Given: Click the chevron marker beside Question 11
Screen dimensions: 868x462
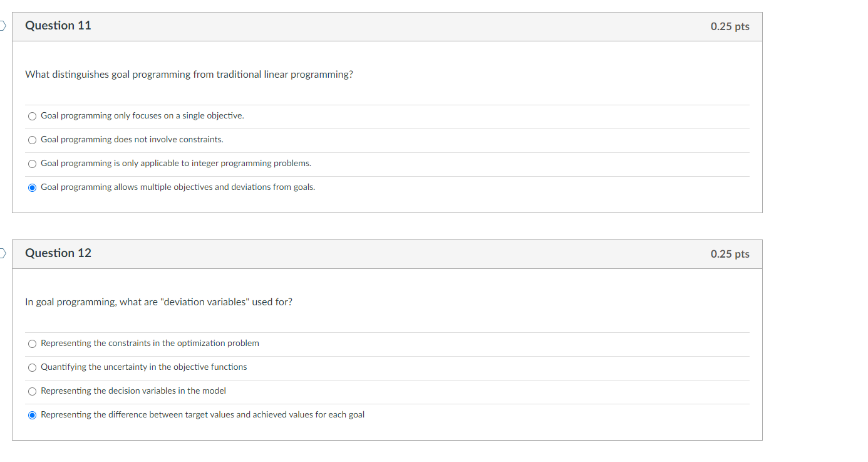Looking at the screenshot, I should (2, 26).
